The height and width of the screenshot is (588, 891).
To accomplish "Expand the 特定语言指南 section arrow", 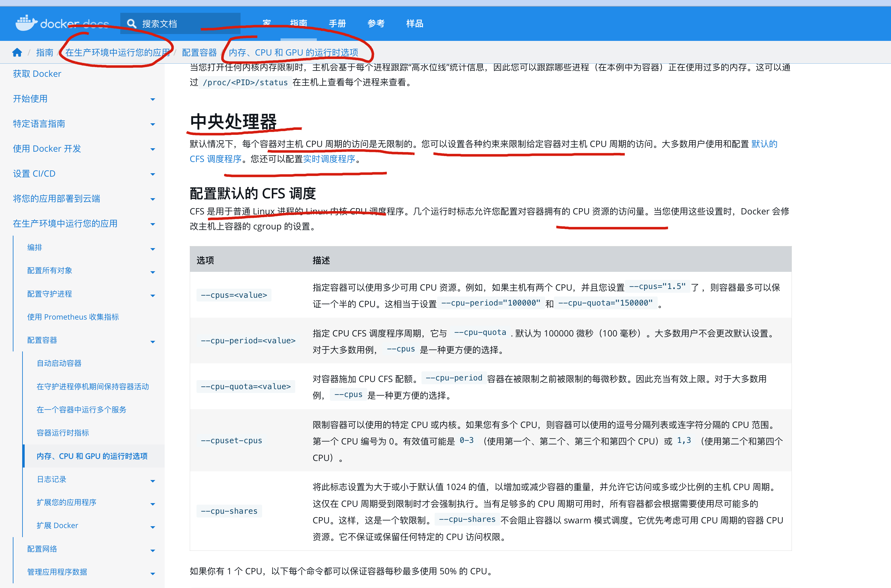I will tap(152, 124).
